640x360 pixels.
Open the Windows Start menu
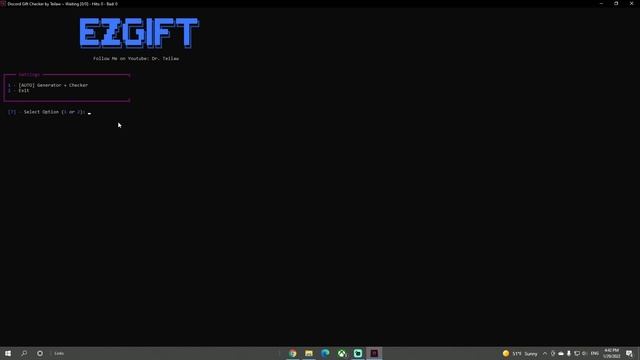8,353
